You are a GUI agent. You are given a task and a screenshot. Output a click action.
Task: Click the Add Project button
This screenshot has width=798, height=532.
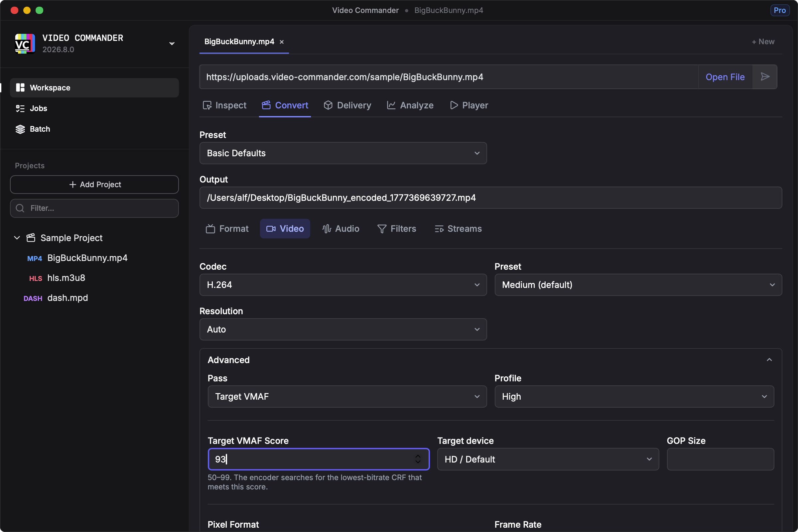coord(94,184)
